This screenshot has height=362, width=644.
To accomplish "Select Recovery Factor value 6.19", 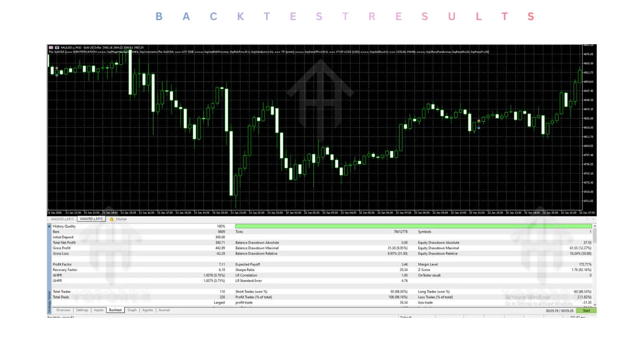I will pyautogui.click(x=222, y=270).
